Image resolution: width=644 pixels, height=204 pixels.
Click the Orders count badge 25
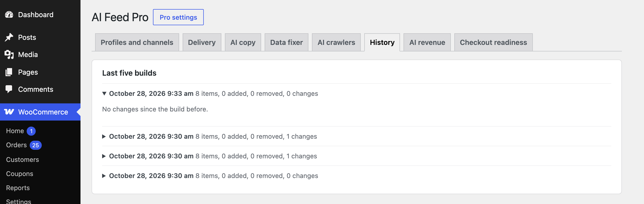point(35,145)
